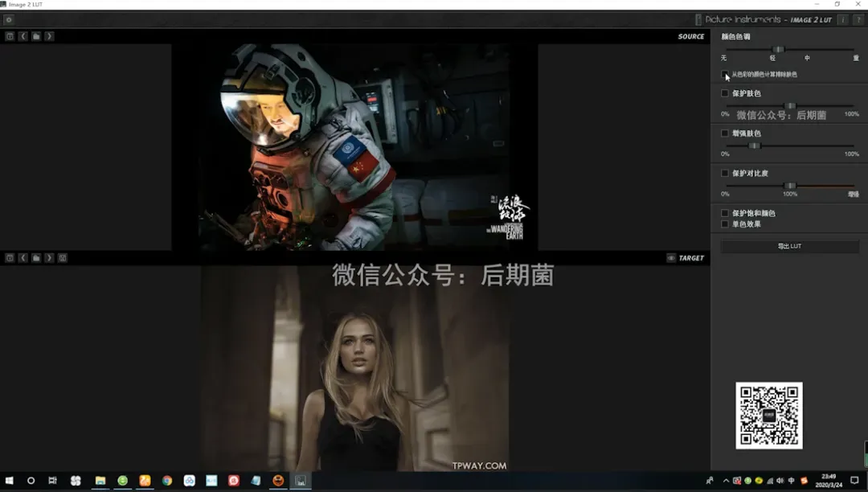Toggle the eye preview icon beside TARGET
This screenshot has height=492, width=868.
tap(671, 258)
